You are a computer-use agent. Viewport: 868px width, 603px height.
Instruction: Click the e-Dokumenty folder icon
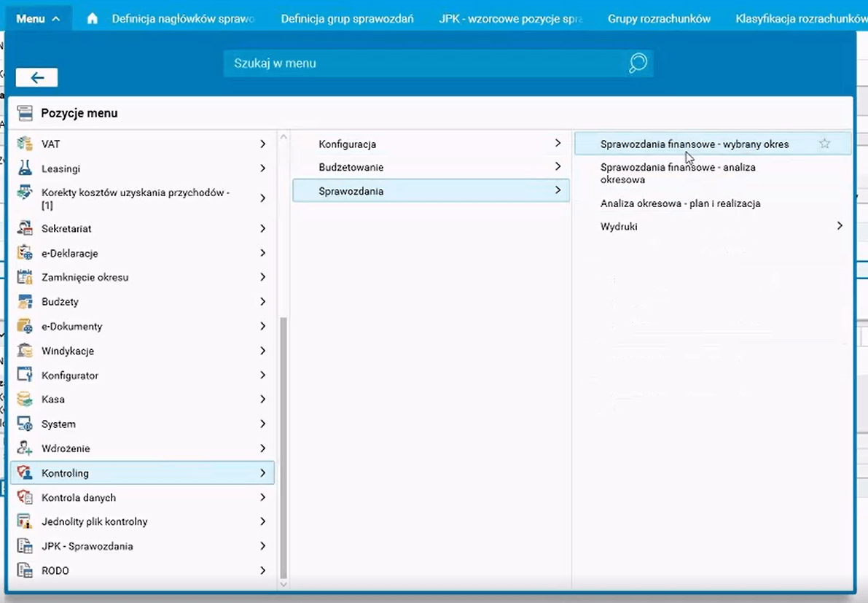click(24, 326)
